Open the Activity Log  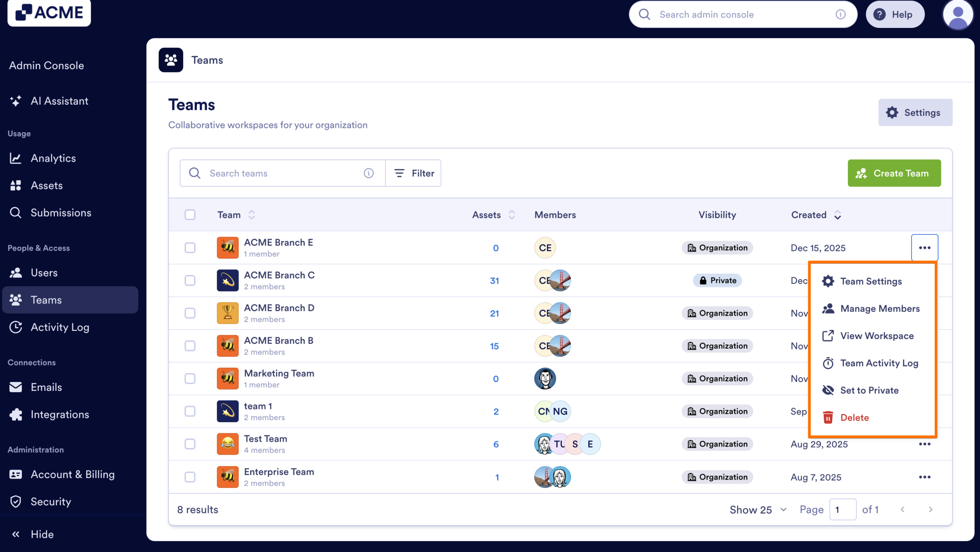pyautogui.click(x=60, y=327)
